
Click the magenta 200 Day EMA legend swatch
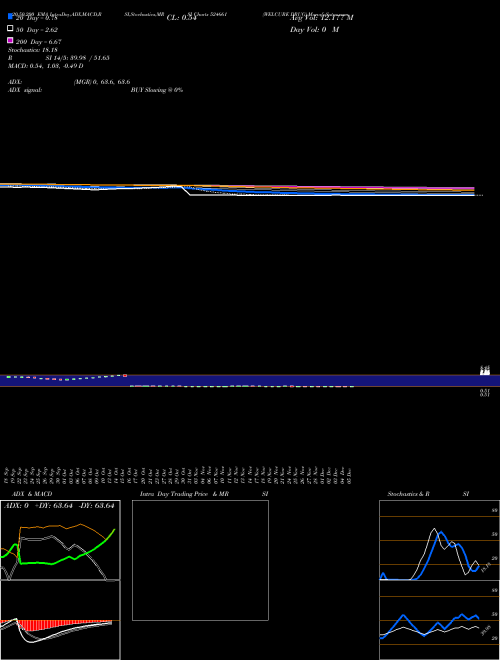click(10, 40)
